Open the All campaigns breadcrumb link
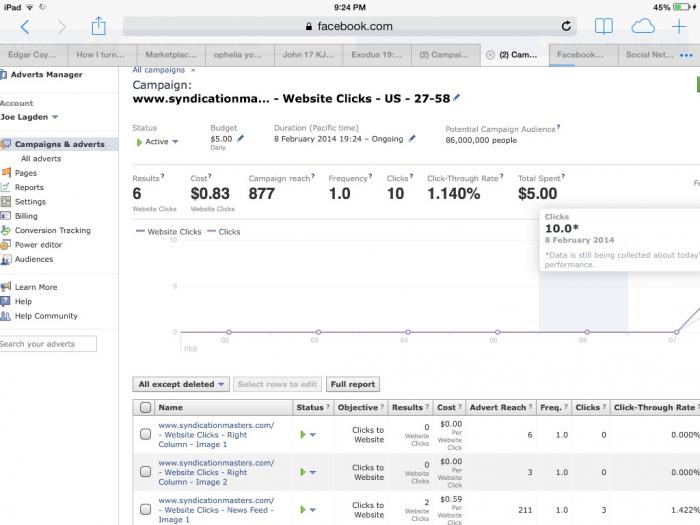Image resolution: width=700 pixels, height=525 pixels. pyautogui.click(x=158, y=70)
